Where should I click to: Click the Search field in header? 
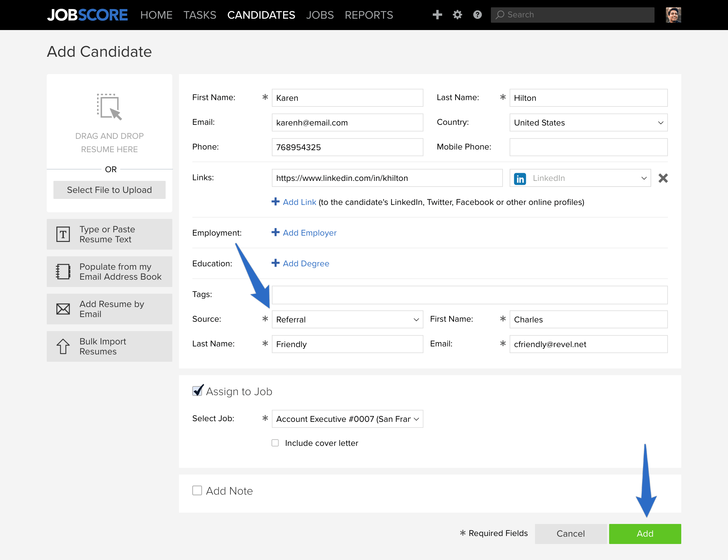(572, 15)
